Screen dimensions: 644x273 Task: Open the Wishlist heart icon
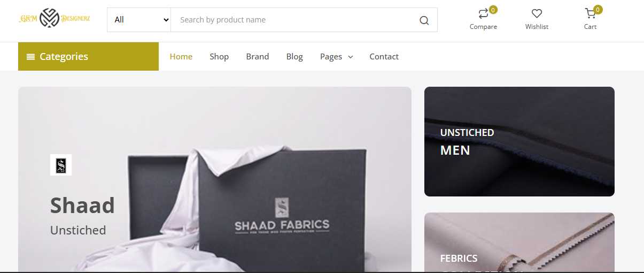537,13
